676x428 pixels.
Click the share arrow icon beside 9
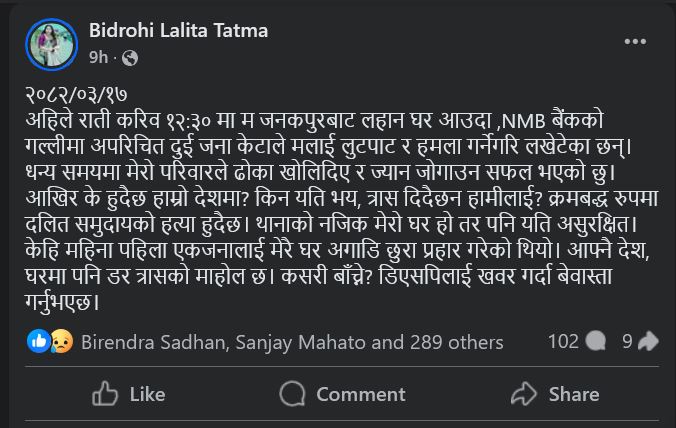click(647, 342)
